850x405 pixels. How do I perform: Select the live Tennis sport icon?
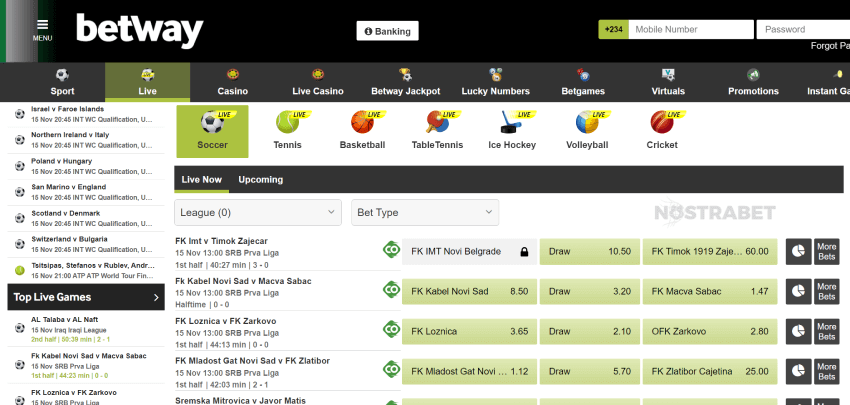point(287,131)
